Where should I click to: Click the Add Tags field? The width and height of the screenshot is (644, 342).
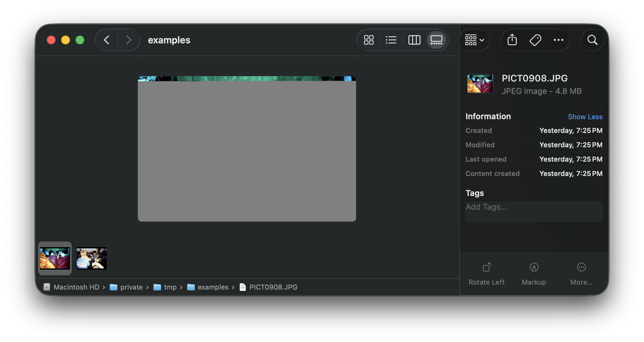(534, 212)
